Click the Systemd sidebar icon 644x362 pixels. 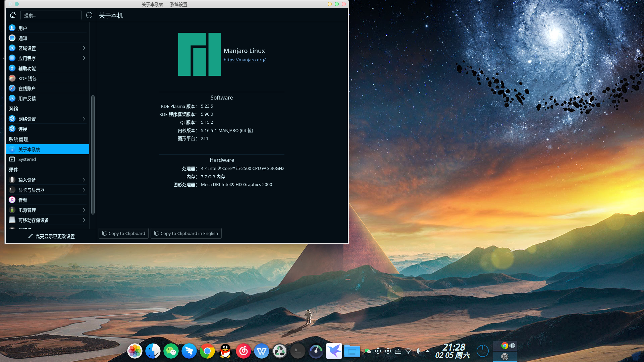click(12, 159)
